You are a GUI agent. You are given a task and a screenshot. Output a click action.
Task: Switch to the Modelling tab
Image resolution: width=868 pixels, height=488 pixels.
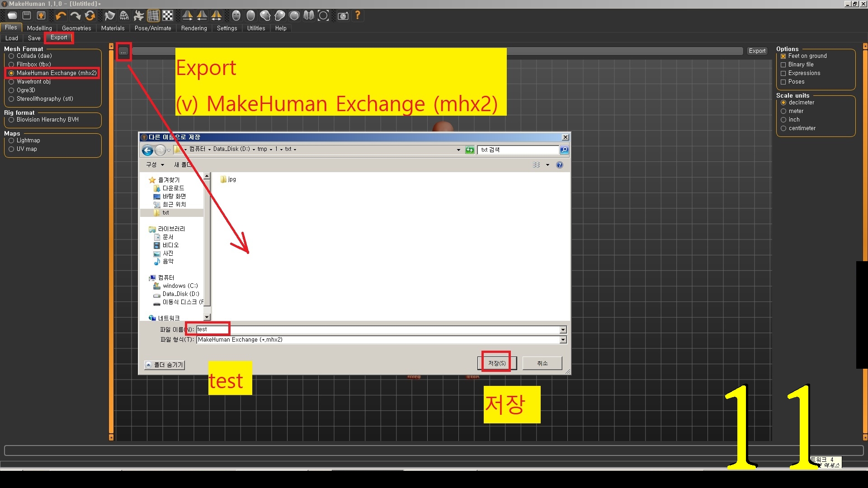point(39,28)
